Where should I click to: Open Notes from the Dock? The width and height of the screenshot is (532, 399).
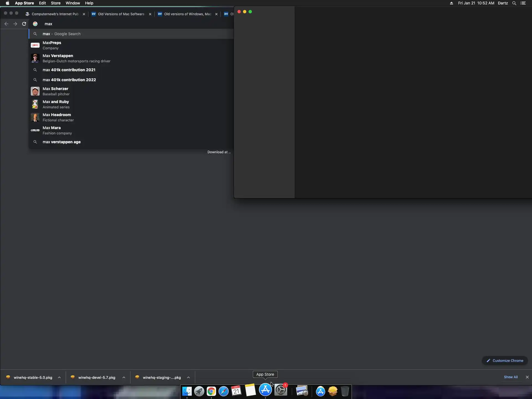(x=250, y=391)
